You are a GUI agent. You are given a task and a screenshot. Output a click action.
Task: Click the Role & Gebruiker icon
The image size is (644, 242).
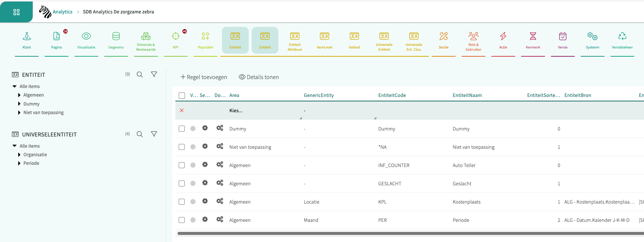pyautogui.click(x=473, y=37)
